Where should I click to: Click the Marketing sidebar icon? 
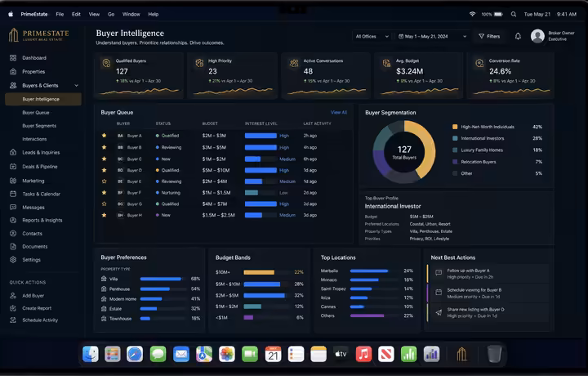coord(13,181)
